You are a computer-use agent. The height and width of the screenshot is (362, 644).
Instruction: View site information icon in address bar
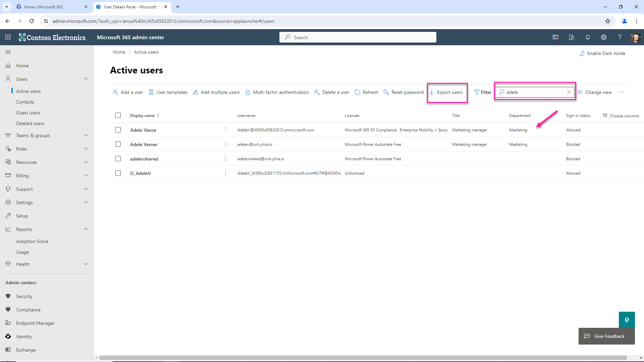[46, 21]
